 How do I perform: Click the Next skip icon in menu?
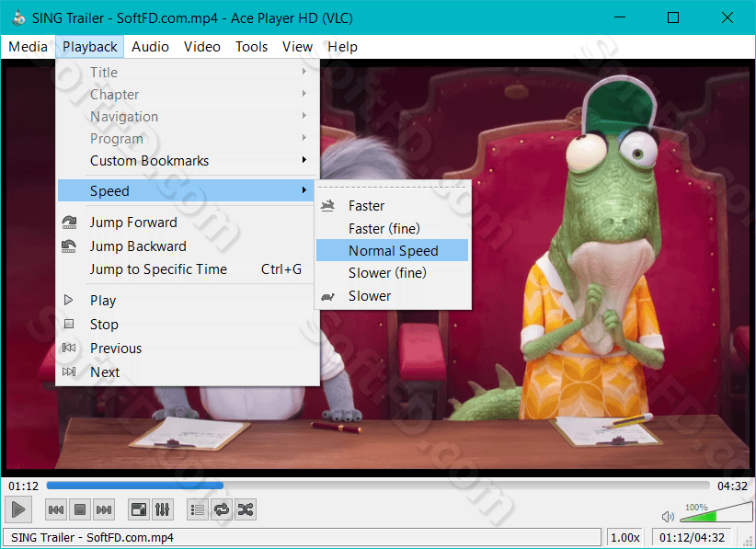point(69,372)
